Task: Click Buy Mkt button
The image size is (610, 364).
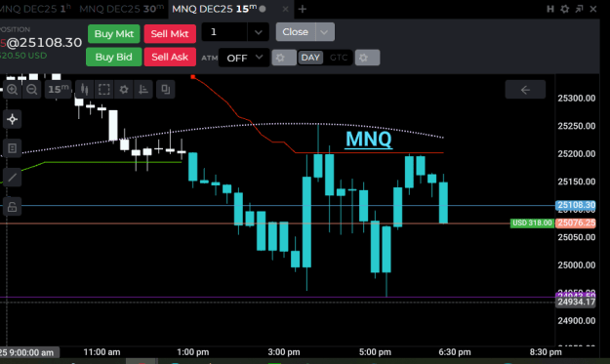Action: [x=113, y=34]
